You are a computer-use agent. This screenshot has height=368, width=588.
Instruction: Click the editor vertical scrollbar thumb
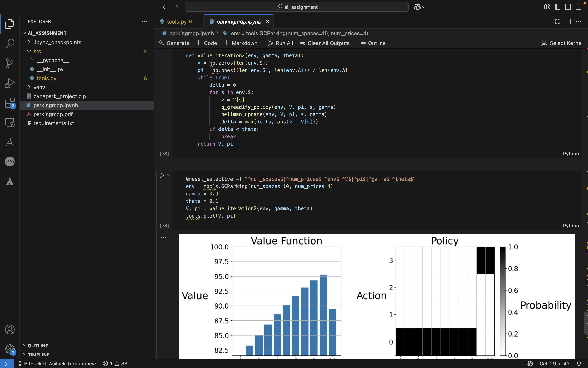coord(586,323)
